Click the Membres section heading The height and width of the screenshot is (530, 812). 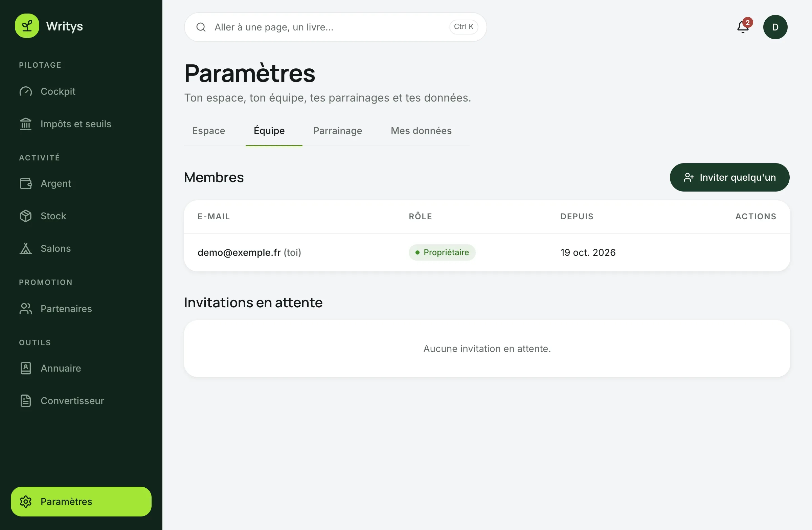click(x=214, y=177)
